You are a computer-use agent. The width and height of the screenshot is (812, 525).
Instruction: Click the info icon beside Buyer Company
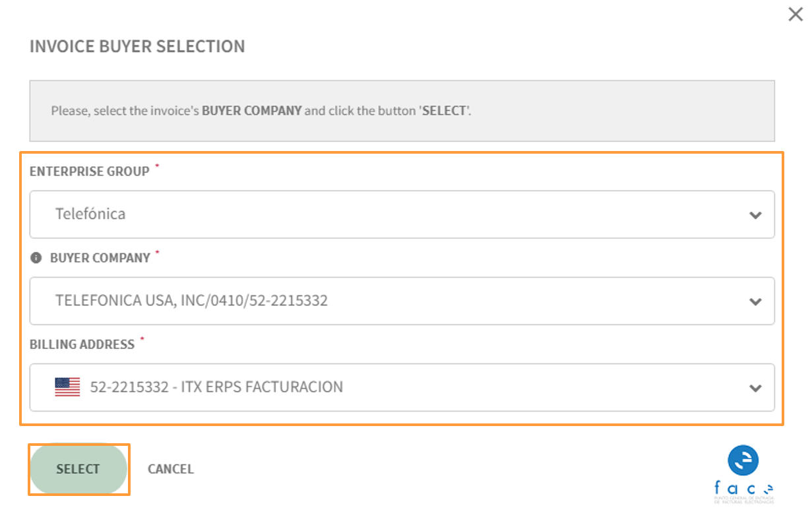coord(36,258)
